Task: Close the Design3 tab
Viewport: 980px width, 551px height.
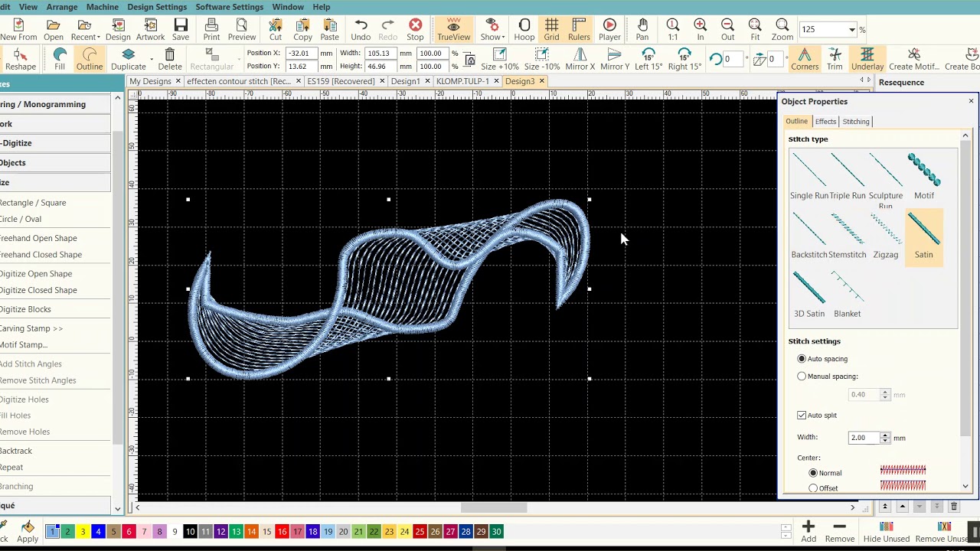Action: coord(541,81)
